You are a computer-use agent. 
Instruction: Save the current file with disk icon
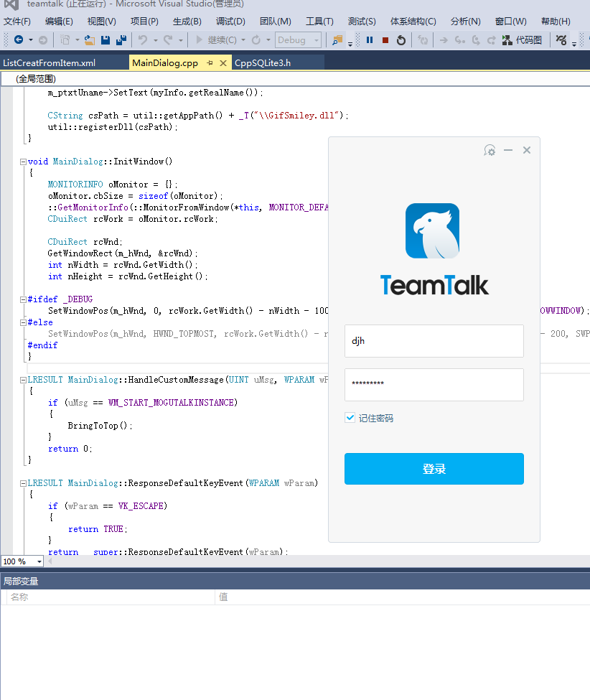pyautogui.click(x=106, y=40)
